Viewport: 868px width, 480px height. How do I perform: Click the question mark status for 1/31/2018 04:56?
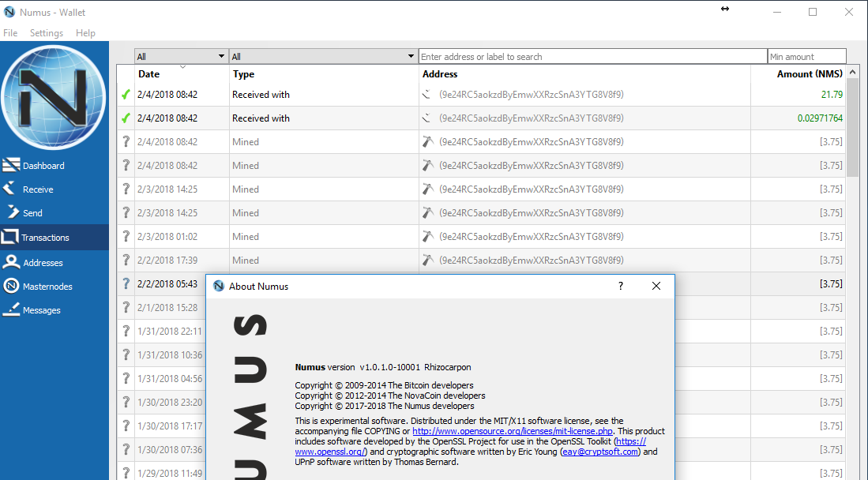pyautogui.click(x=126, y=379)
